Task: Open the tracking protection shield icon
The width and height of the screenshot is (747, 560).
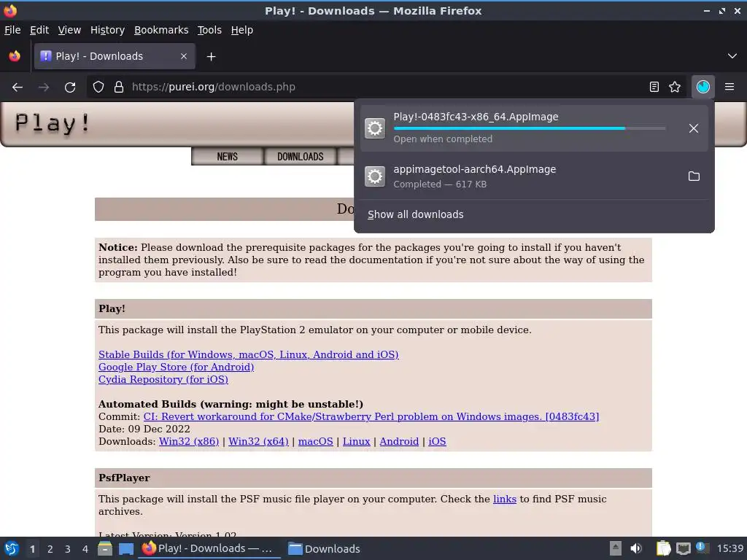Action: coord(98,87)
